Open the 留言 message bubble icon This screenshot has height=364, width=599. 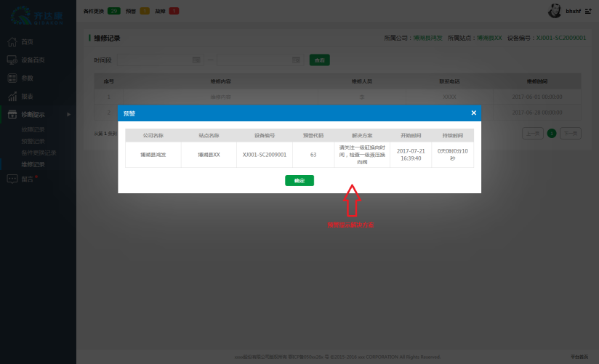pyautogui.click(x=12, y=179)
